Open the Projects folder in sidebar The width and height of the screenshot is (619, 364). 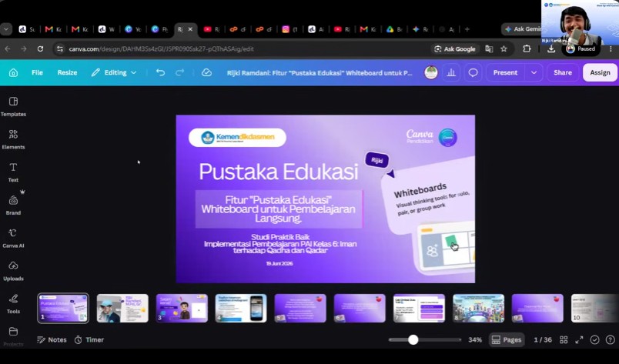[13, 336]
